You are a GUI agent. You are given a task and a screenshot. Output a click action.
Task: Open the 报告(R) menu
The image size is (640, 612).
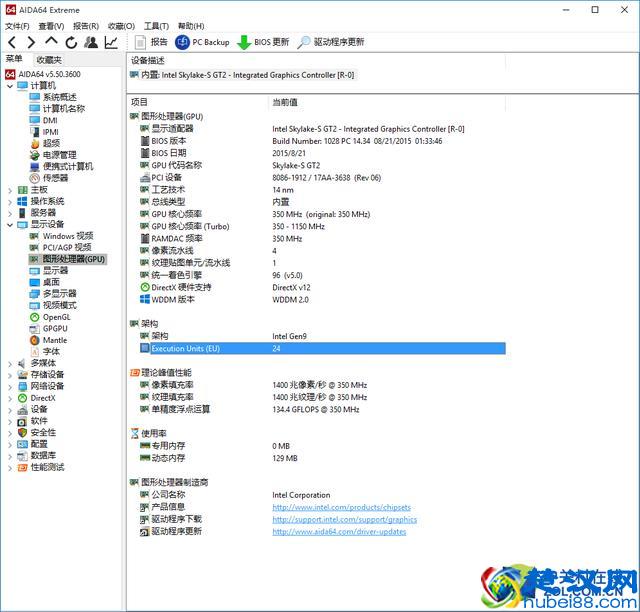point(86,26)
